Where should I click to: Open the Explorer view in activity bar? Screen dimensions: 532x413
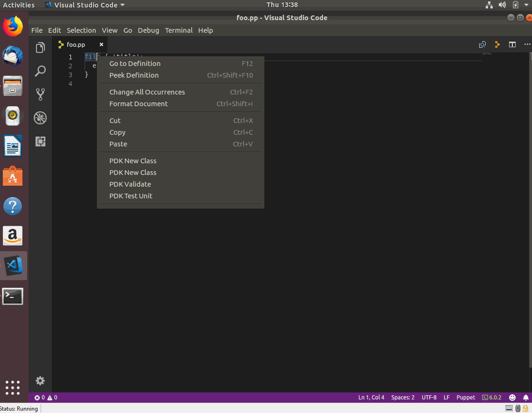(40, 48)
